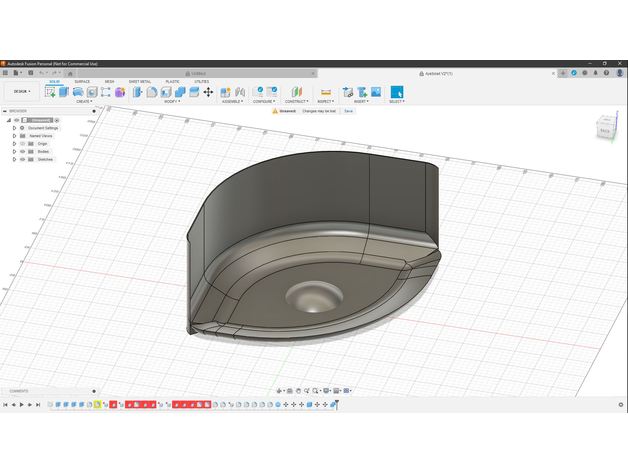Click the Select tool icon

tap(396, 92)
